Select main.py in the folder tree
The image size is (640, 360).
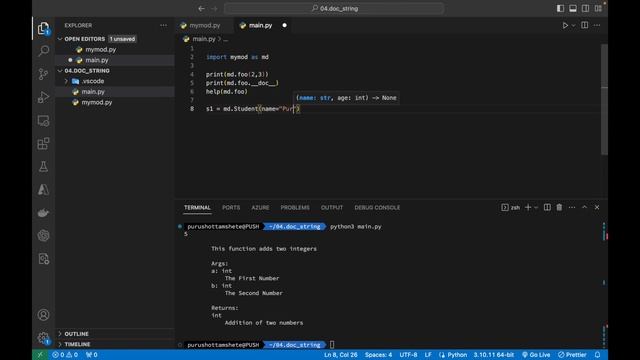tap(93, 92)
